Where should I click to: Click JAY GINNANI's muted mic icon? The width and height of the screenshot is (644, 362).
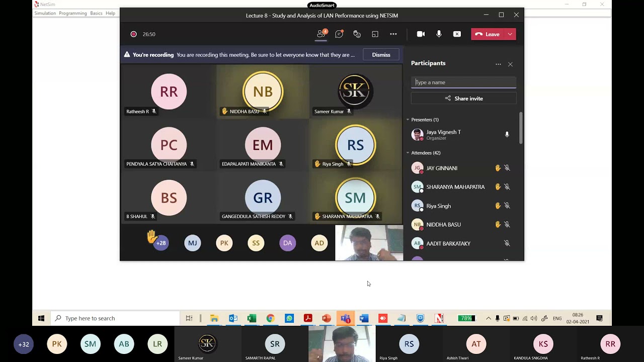507,168
